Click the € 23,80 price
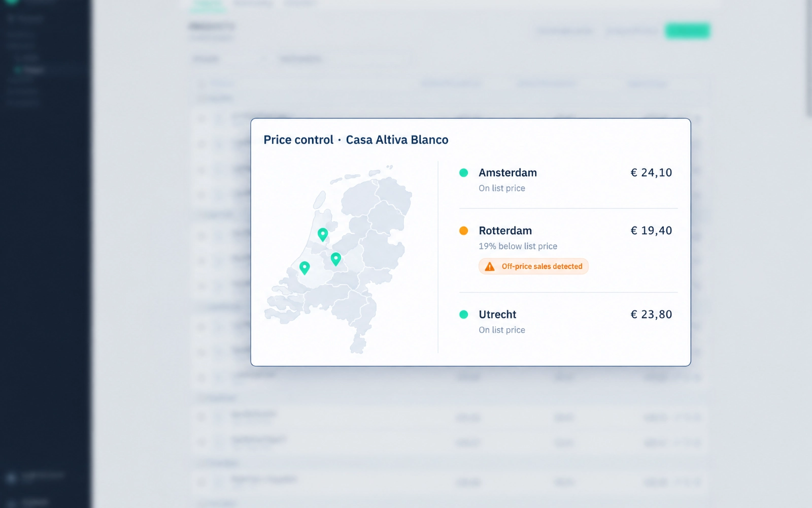Viewport: 812px width, 508px height. point(651,314)
